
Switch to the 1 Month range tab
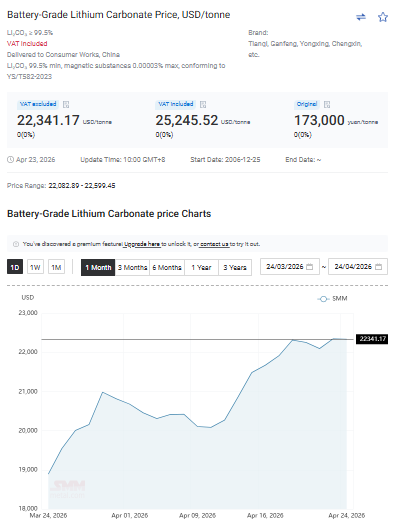pyautogui.click(x=98, y=268)
